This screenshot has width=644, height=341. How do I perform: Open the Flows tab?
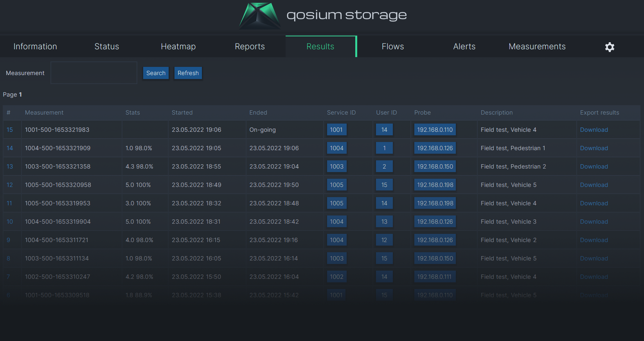[392, 47]
